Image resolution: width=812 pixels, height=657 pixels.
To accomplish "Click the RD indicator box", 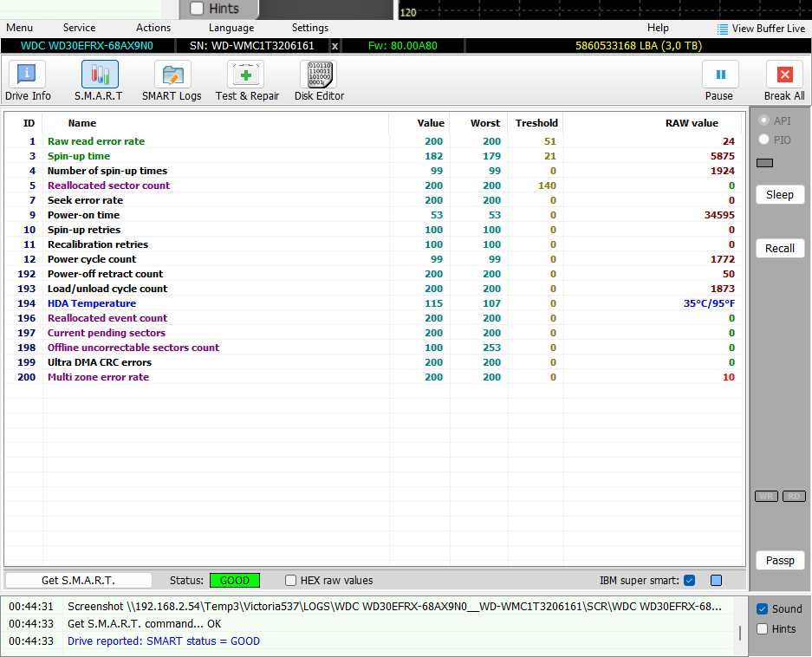I will 795,497.
